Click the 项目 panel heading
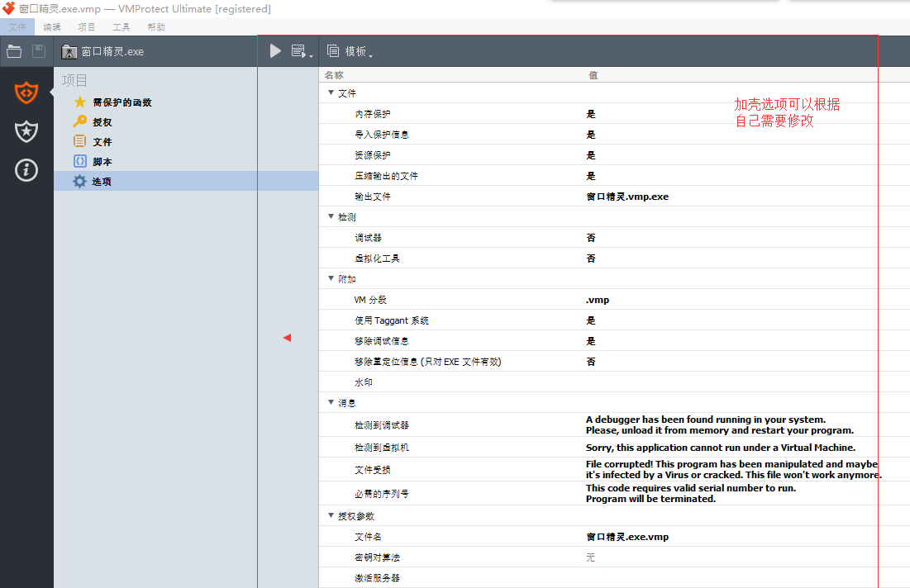 coord(74,80)
